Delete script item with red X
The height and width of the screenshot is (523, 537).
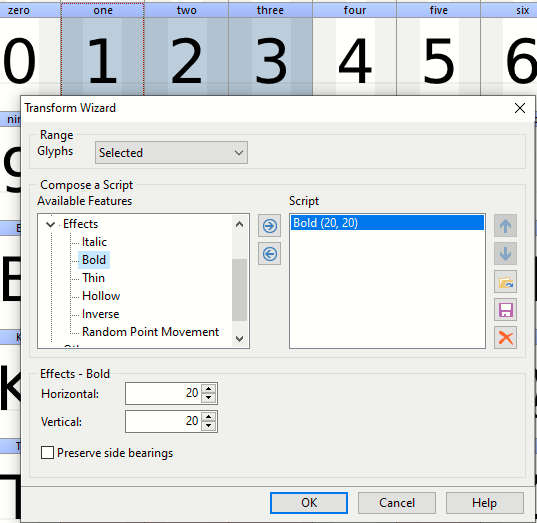coord(505,338)
